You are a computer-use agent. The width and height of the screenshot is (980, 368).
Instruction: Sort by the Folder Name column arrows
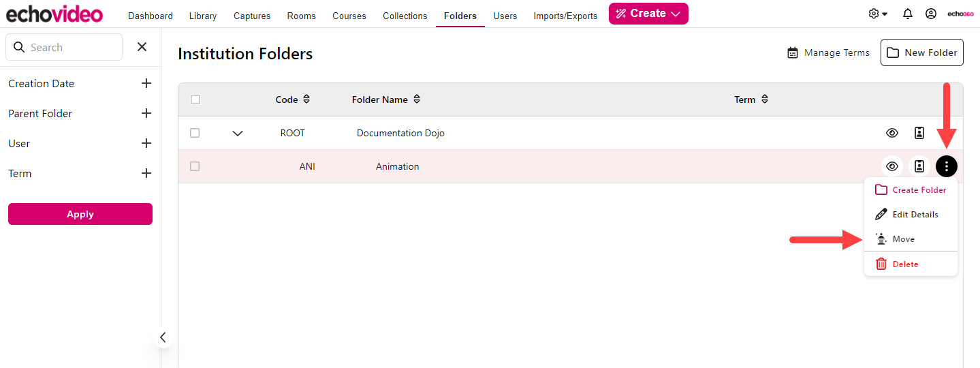[417, 99]
